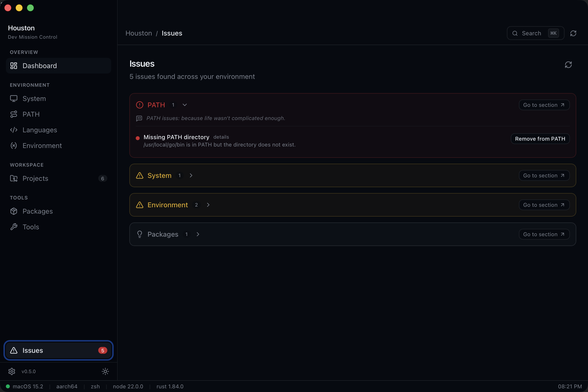Collapse the PATH issue group

point(184,105)
